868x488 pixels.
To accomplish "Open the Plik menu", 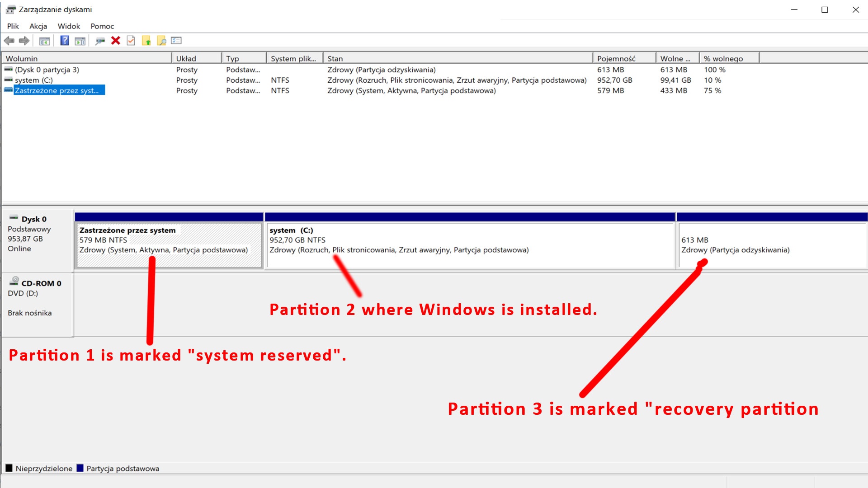I will 13,26.
